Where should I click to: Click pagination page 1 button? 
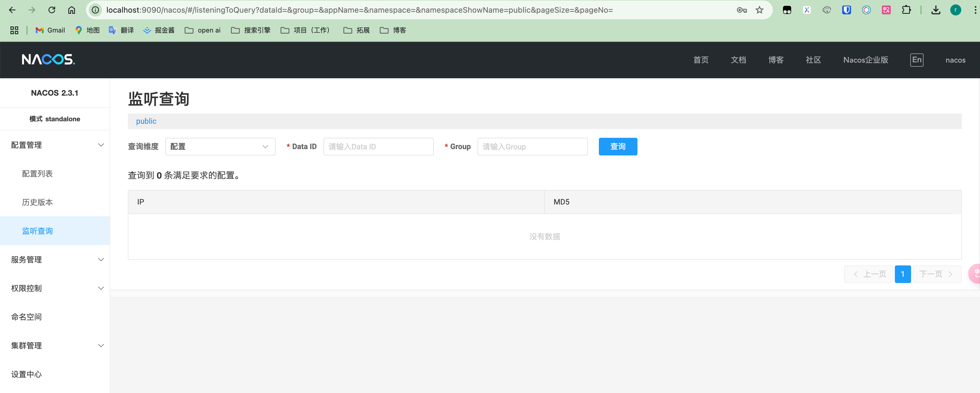902,274
